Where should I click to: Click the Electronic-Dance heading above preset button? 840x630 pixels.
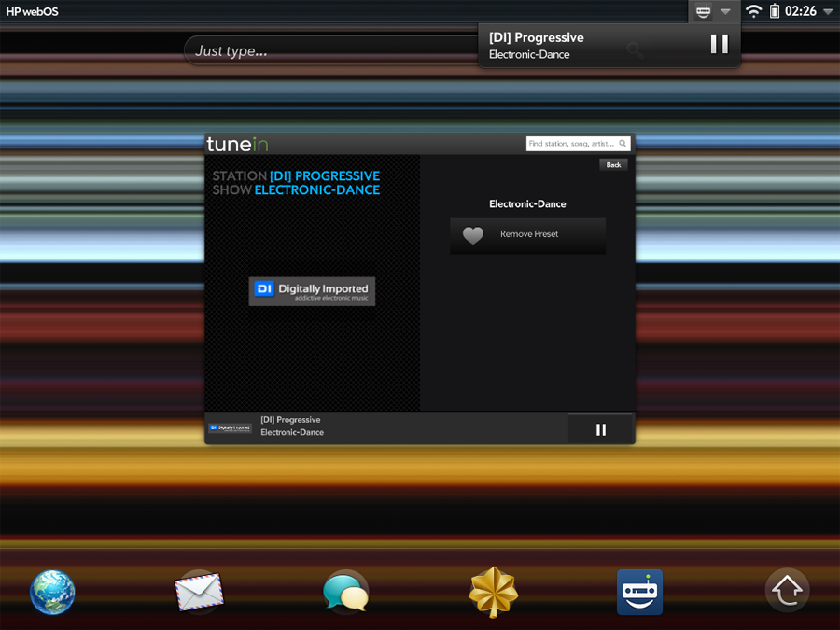point(527,204)
